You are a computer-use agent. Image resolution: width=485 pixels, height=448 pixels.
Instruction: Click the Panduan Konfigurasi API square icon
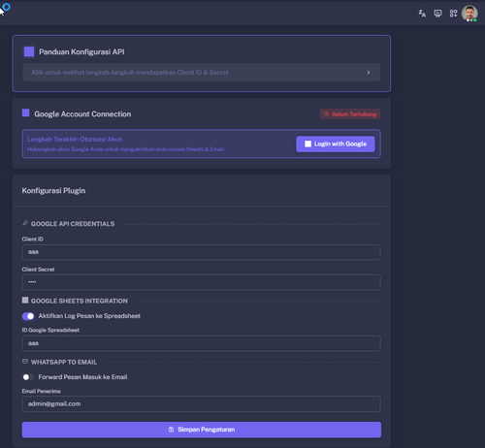coord(29,51)
